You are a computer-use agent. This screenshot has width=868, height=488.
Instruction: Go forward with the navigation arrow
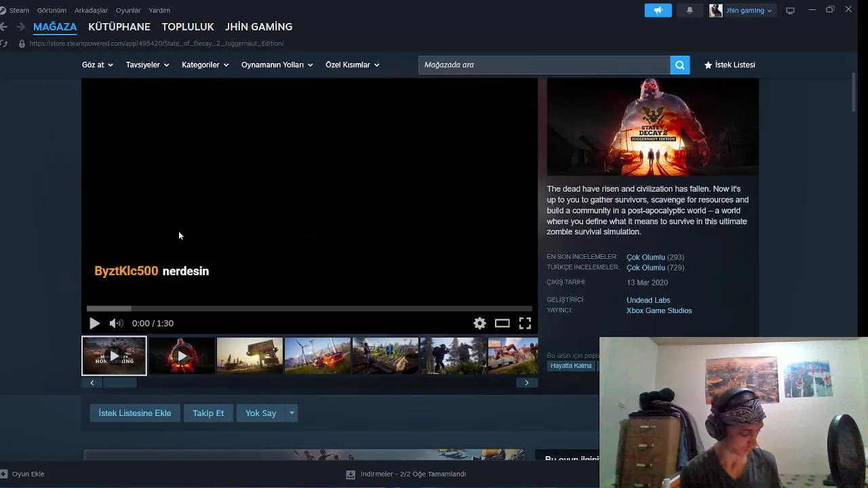[x=20, y=27]
